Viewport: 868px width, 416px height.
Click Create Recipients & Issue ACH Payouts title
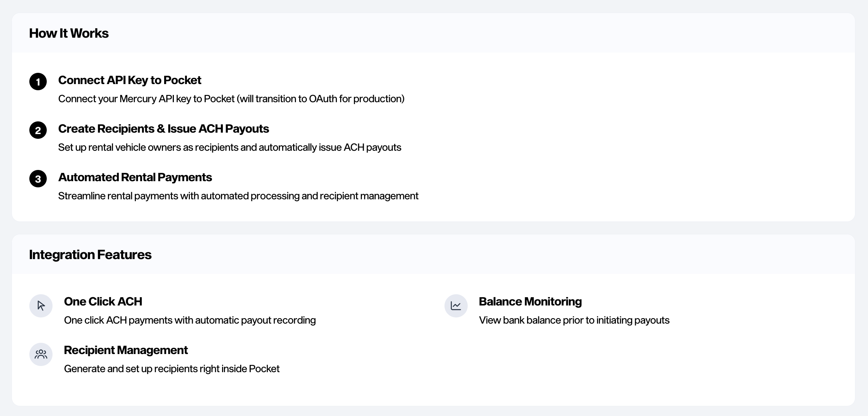(163, 129)
